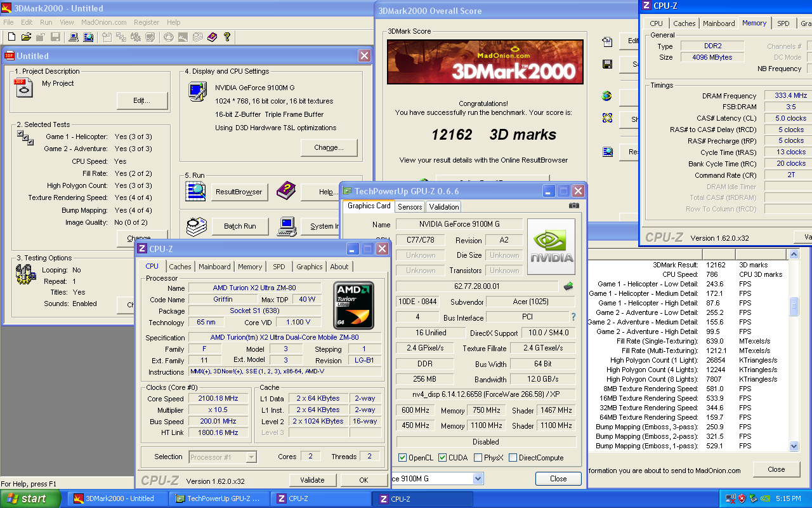Click the Display and CPU Settings monitor icon
This screenshot has height=508, width=812.
(197, 91)
